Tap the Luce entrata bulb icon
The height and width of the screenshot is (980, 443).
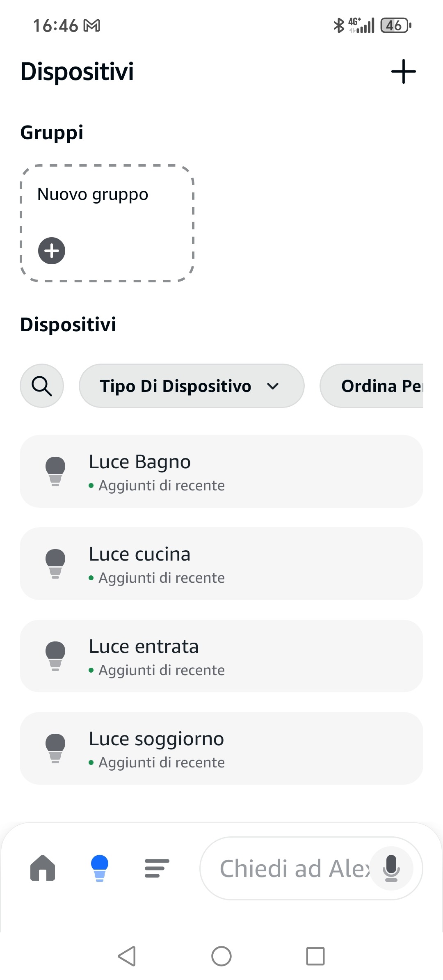55,656
